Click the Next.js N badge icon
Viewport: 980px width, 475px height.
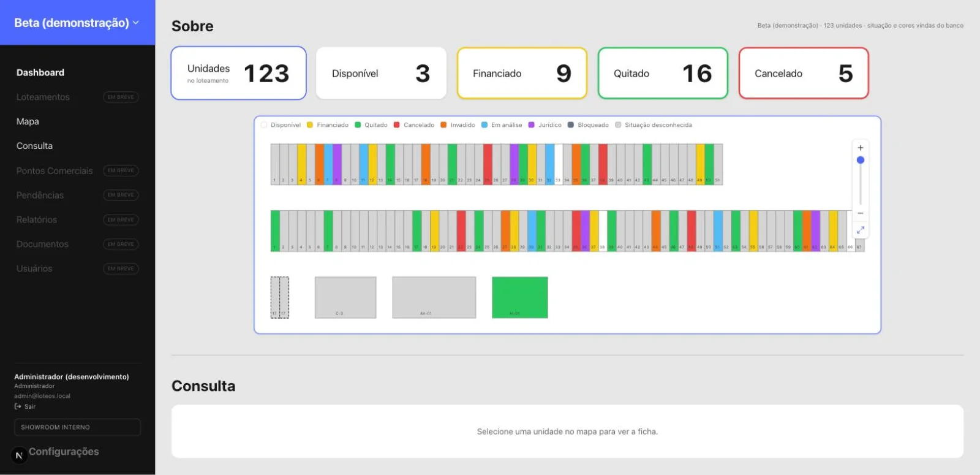[19, 455]
